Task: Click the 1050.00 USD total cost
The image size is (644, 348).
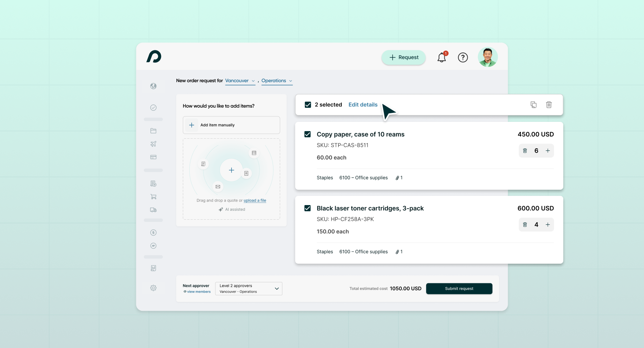Action: point(406,289)
